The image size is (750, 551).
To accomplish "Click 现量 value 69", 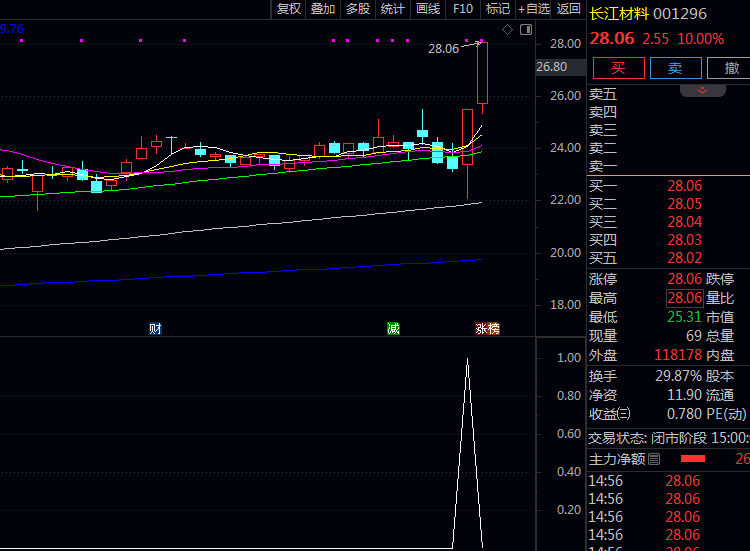I will click(x=694, y=336).
